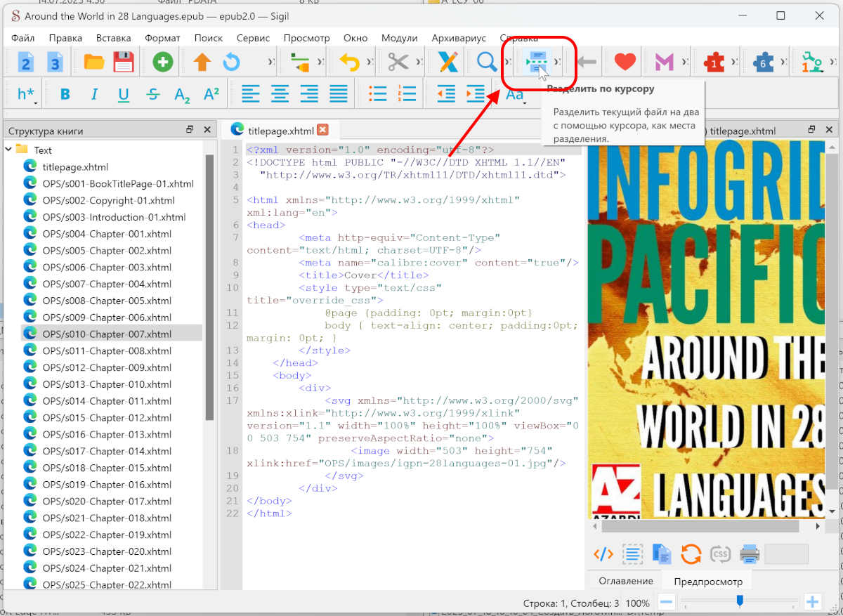Switch to the Оглавление tab
The width and height of the screenshot is (843, 616).
[x=625, y=581]
